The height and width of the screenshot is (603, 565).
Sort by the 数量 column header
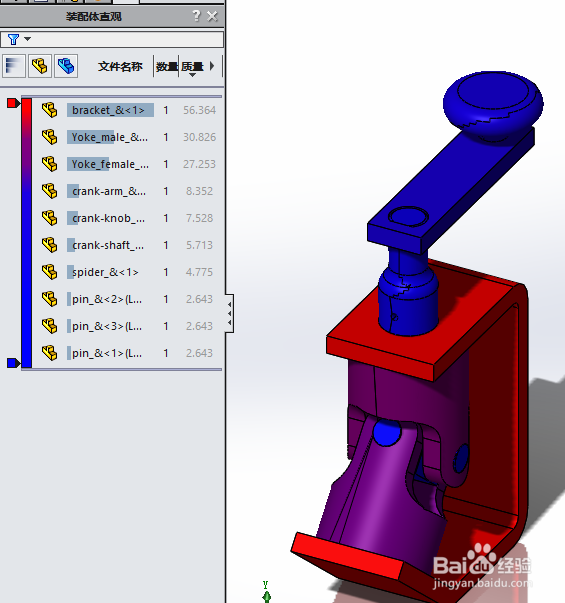pyautogui.click(x=167, y=67)
